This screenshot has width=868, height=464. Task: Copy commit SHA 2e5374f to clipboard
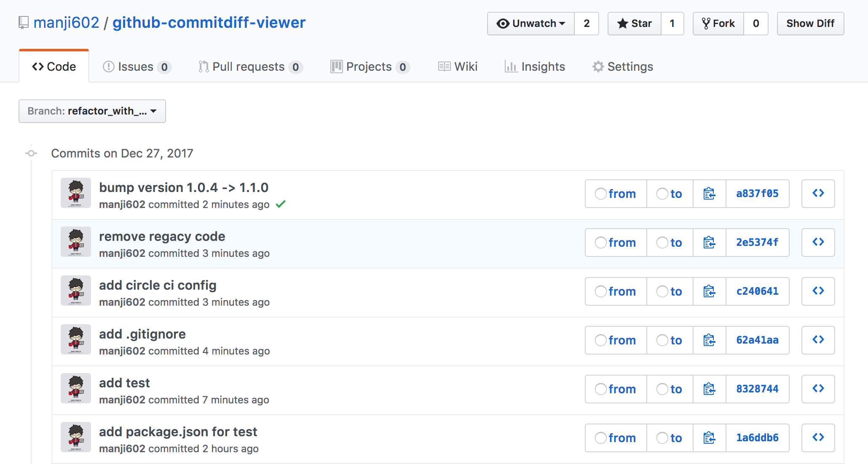(710, 243)
